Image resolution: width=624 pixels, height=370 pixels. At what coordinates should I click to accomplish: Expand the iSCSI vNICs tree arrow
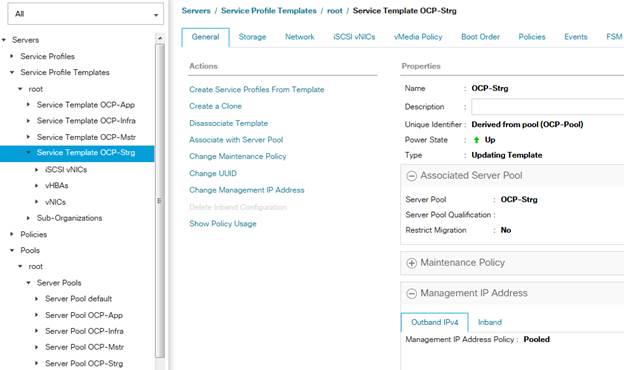click(x=37, y=170)
